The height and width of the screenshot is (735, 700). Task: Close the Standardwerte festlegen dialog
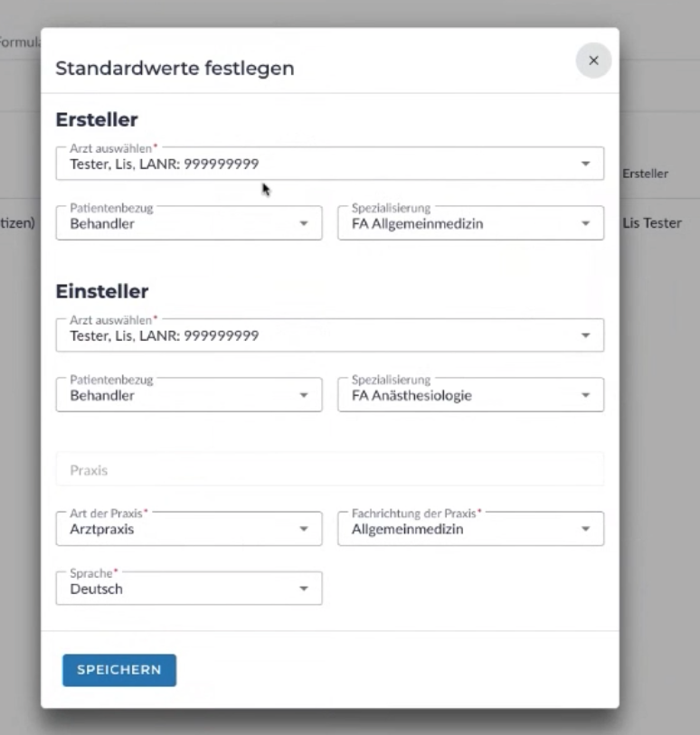coord(593,61)
